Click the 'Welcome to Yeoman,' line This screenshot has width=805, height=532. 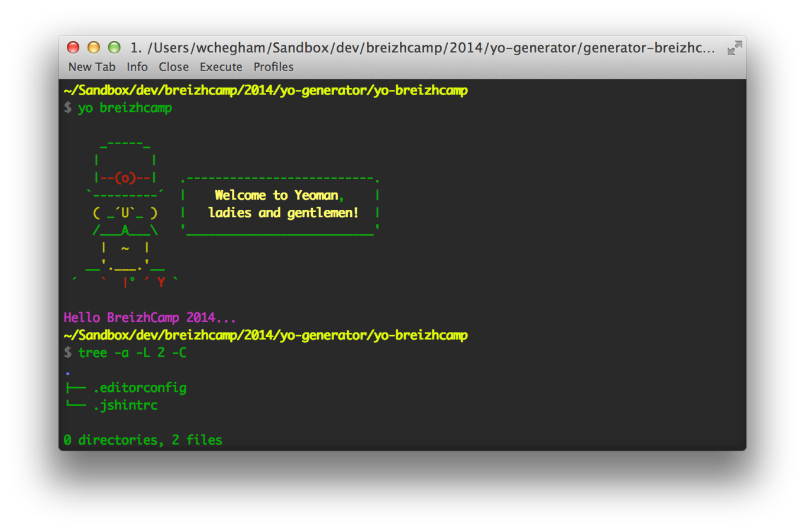coord(279,196)
